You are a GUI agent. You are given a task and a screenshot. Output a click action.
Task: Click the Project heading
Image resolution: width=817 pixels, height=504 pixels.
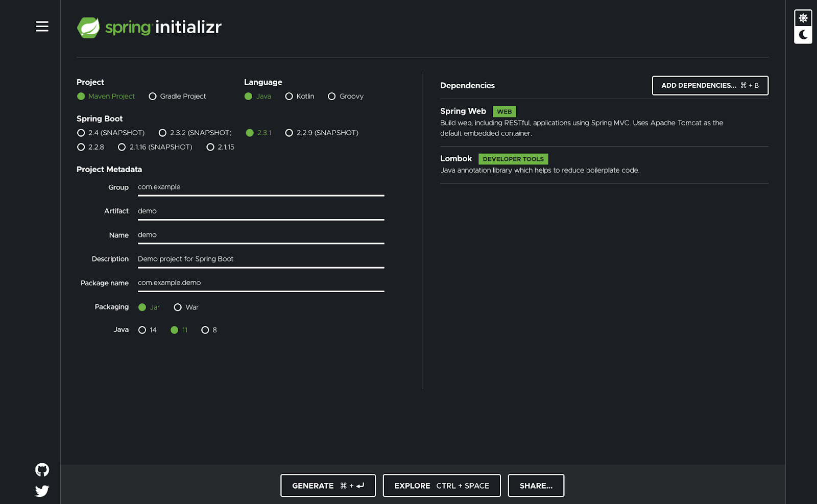point(90,82)
